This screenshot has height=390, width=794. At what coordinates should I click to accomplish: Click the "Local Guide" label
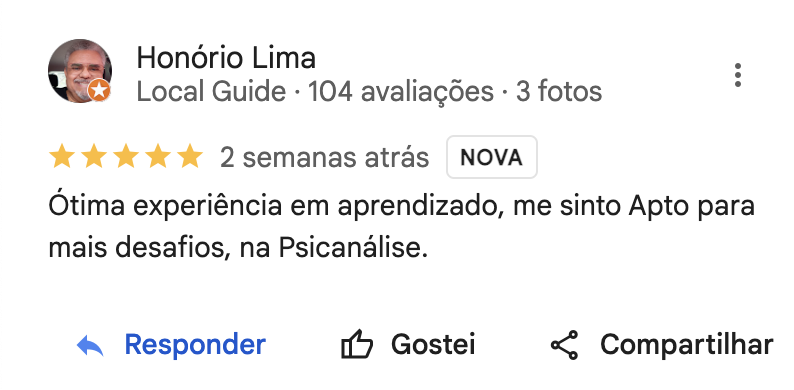(x=211, y=92)
